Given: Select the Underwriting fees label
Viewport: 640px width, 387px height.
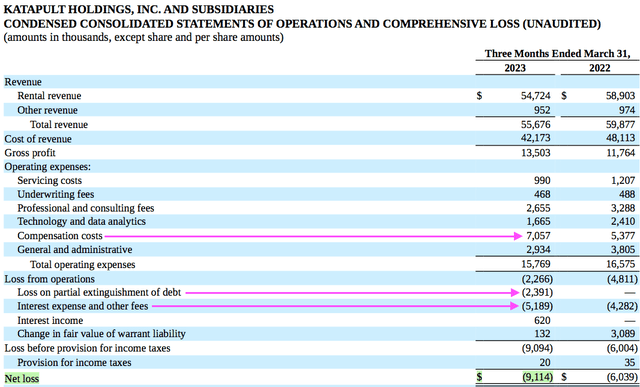Looking at the screenshot, I should [56, 194].
